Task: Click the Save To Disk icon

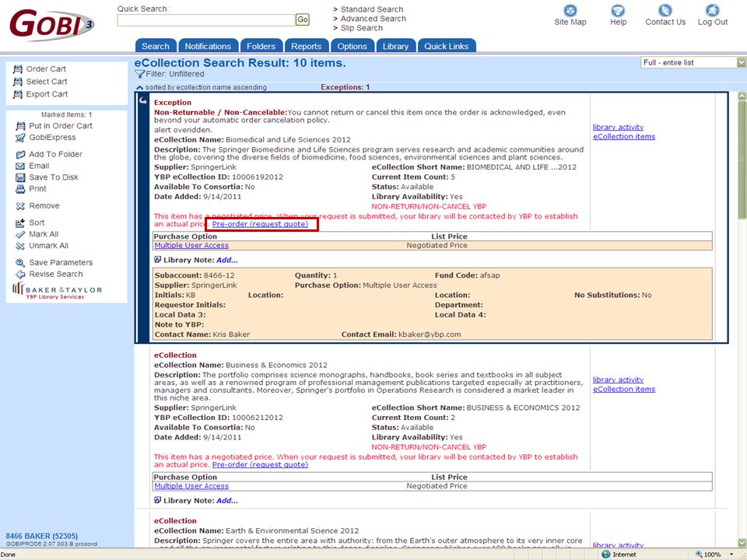Action: point(20,177)
